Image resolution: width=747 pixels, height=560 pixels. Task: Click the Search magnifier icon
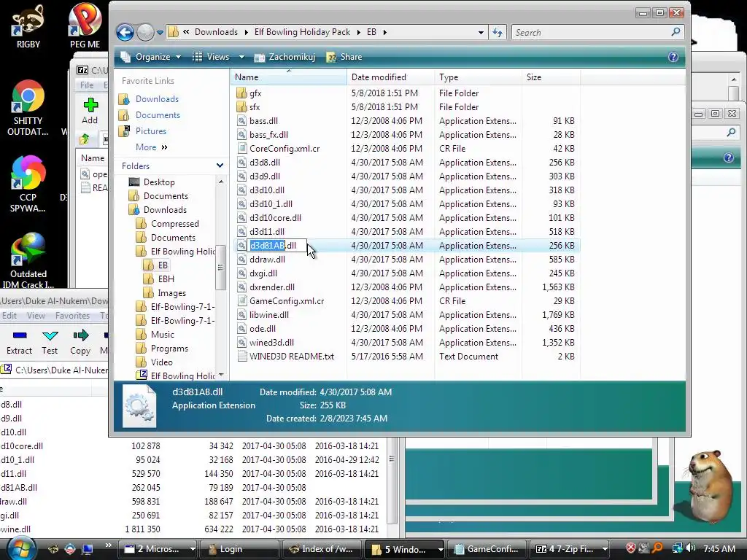pyautogui.click(x=676, y=32)
